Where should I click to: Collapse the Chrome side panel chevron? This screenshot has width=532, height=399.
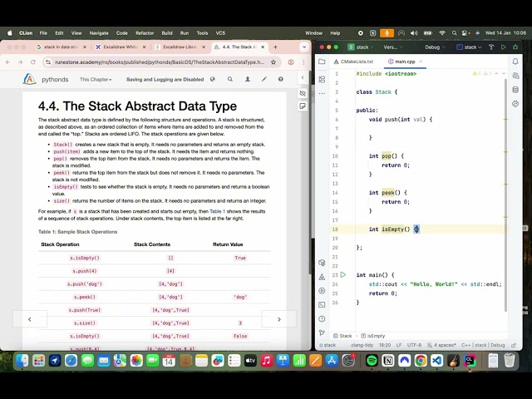tap(303, 77)
